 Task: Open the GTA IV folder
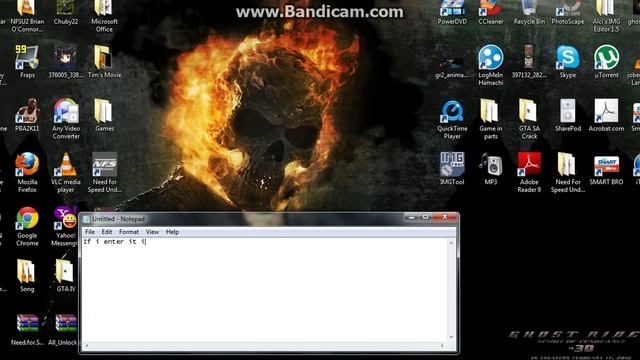[x=65, y=276]
